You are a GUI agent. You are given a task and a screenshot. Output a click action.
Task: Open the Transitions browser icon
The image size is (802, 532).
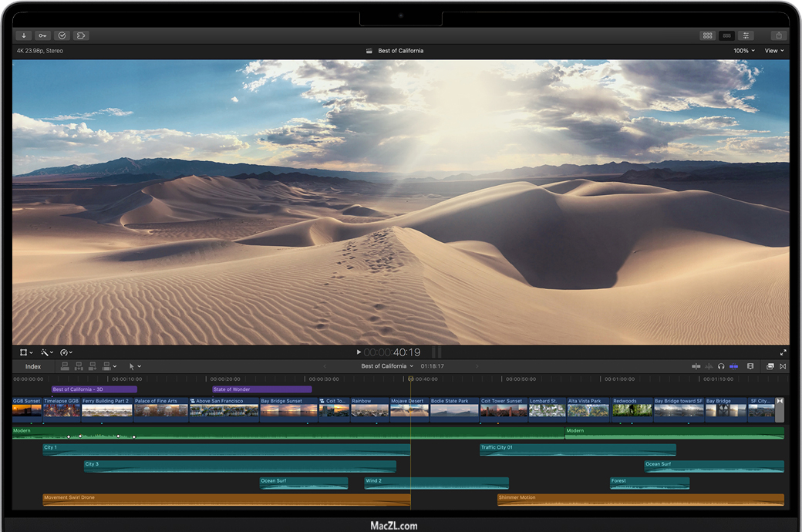click(x=783, y=366)
